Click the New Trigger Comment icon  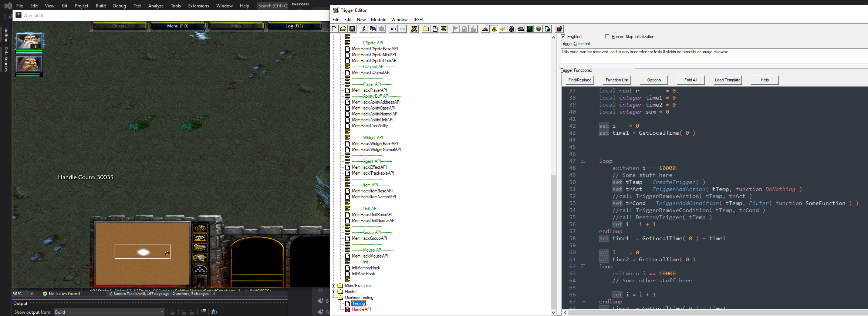pyautogui.click(x=444, y=29)
